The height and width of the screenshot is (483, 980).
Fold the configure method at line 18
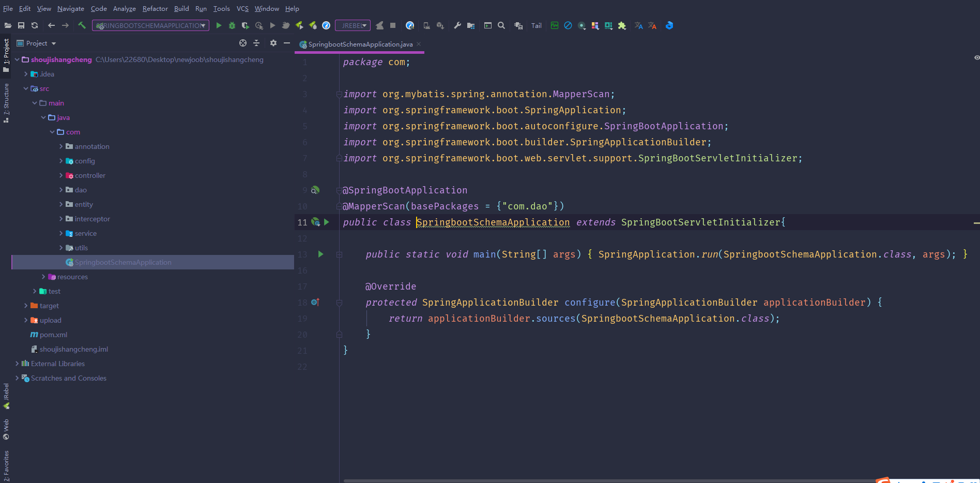pyautogui.click(x=340, y=303)
